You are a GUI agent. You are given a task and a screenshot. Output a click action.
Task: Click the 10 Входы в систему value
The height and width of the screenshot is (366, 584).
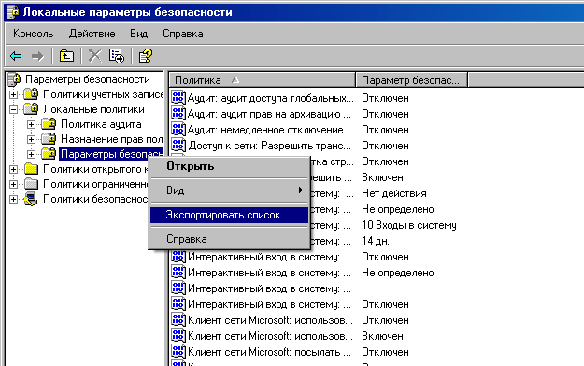pyautogui.click(x=409, y=225)
